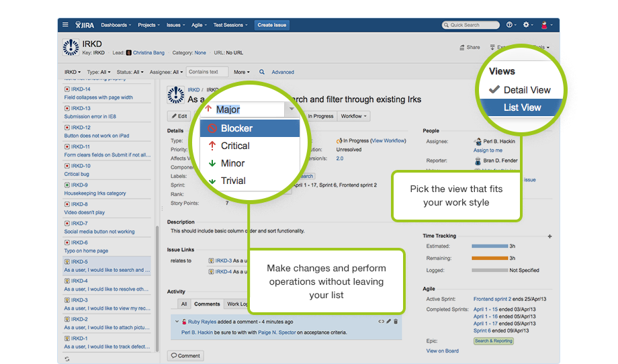Open the Type: All filter dropdown
This screenshot has height=364, width=618.
click(x=99, y=72)
